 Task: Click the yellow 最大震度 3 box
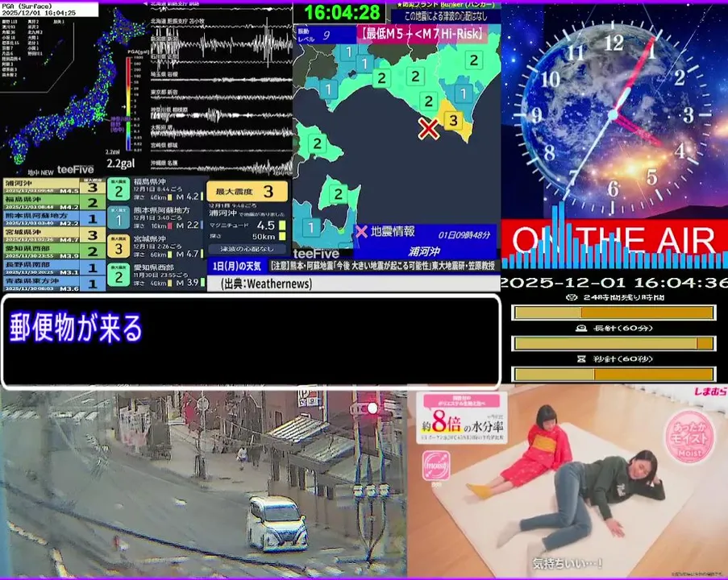247,191
